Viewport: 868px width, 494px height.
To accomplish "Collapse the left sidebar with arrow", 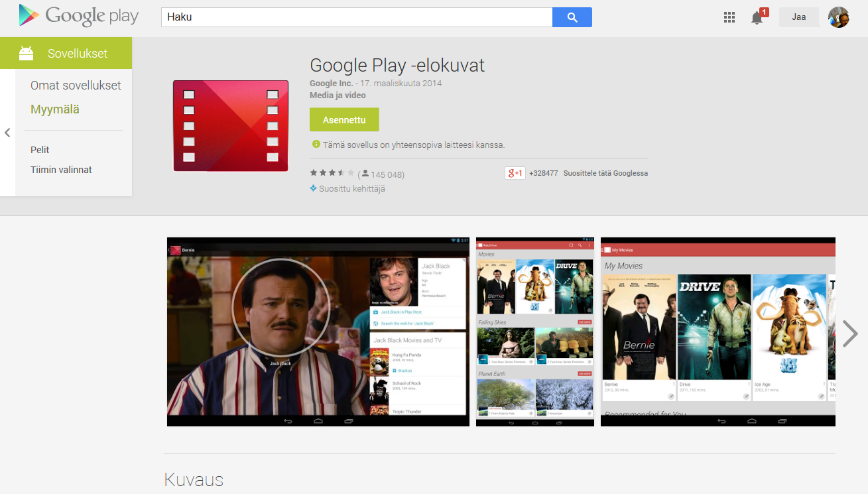I will coord(7,133).
